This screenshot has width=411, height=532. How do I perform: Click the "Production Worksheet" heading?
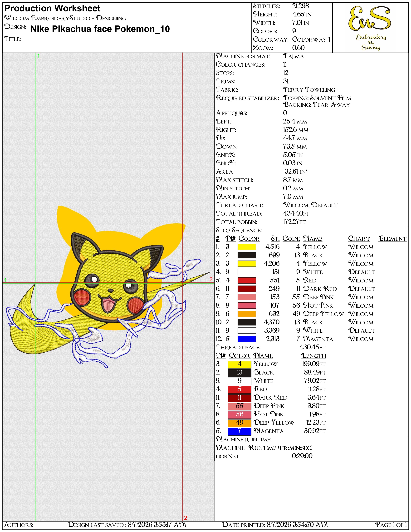52,9
